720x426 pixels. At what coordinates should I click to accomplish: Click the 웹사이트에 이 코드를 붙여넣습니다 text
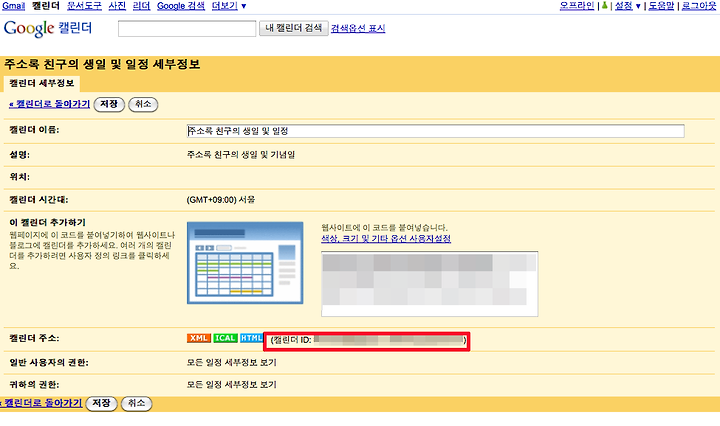(x=384, y=228)
